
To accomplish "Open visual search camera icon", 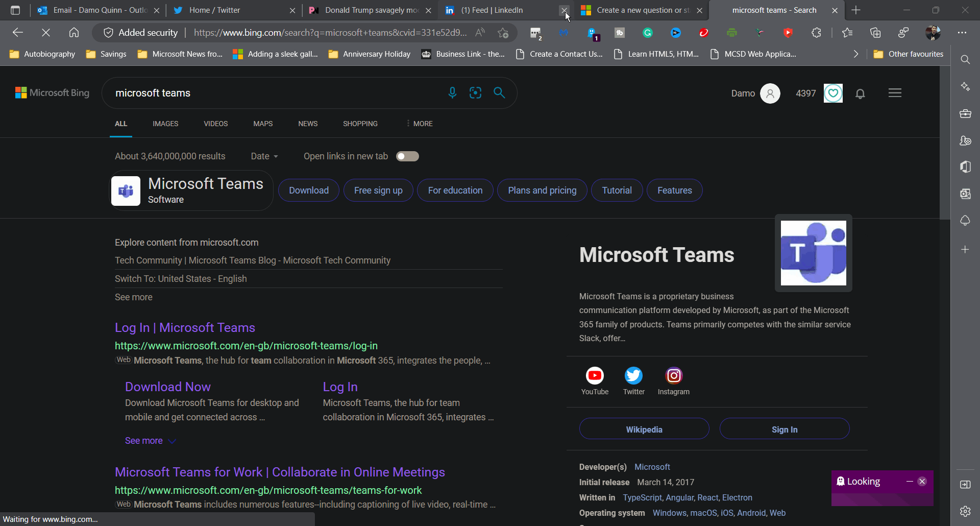I will pyautogui.click(x=476, y=93).
